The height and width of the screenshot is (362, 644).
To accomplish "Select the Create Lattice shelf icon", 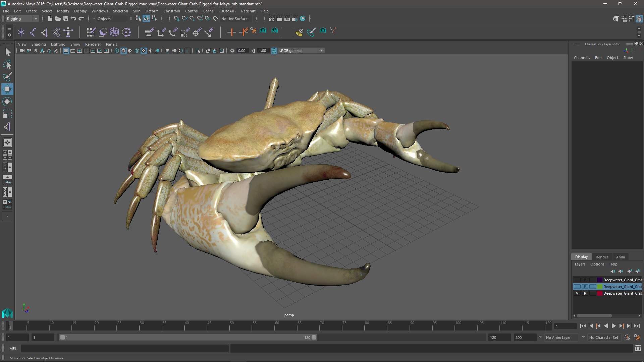I will tap(114, 32).
